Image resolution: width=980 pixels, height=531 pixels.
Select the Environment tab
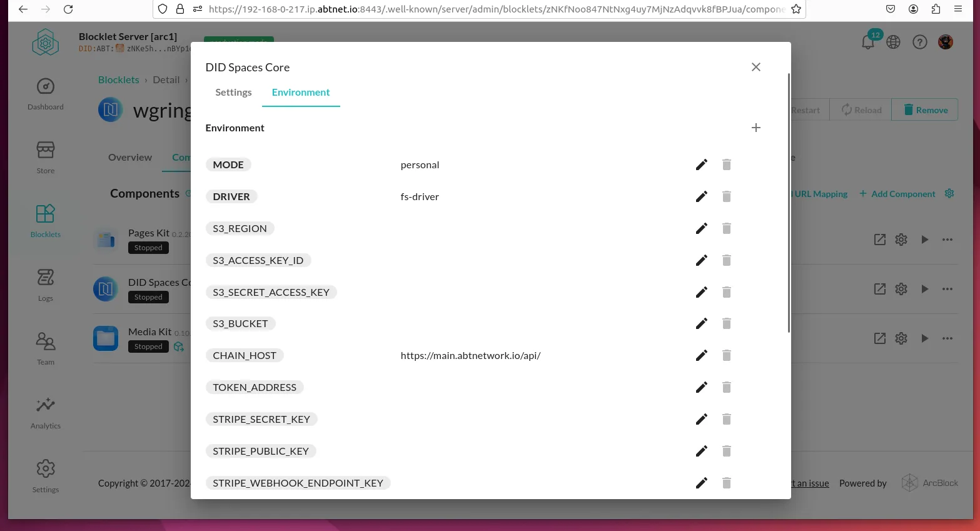(301, 93)
